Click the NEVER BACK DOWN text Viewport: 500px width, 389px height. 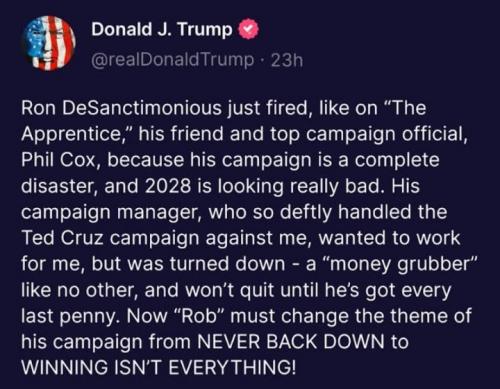click(x=291, y=342)
